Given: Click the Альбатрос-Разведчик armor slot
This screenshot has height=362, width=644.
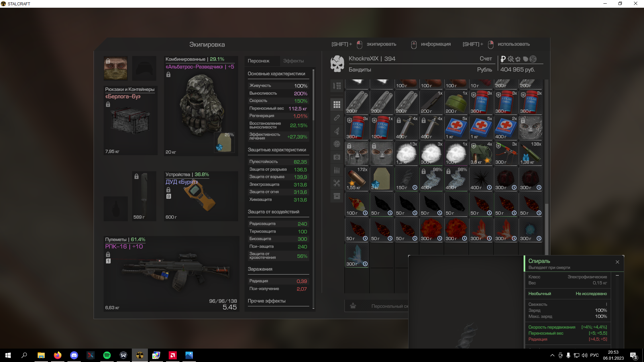Looking at the screenshot, I should coord(201,106).
